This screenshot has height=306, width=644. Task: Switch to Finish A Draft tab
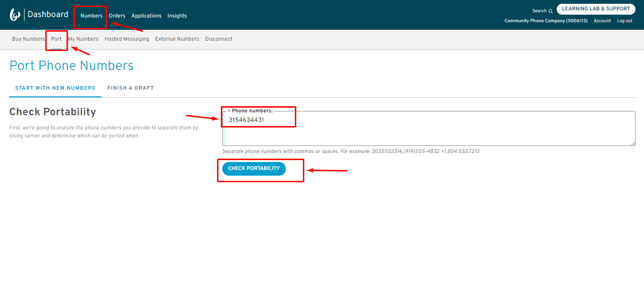tap(130, 88)
